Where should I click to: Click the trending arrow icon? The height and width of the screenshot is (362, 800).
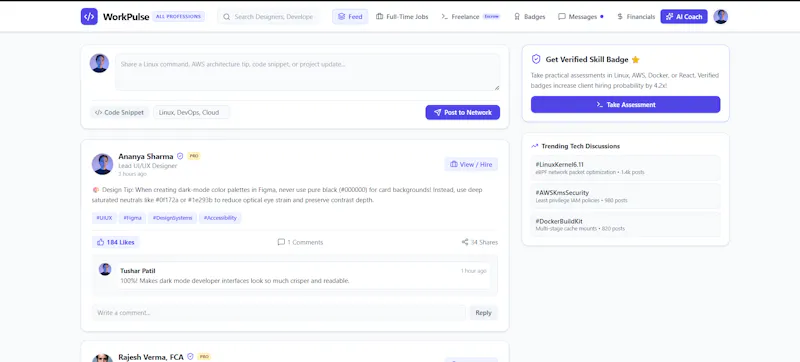(535, 146)
